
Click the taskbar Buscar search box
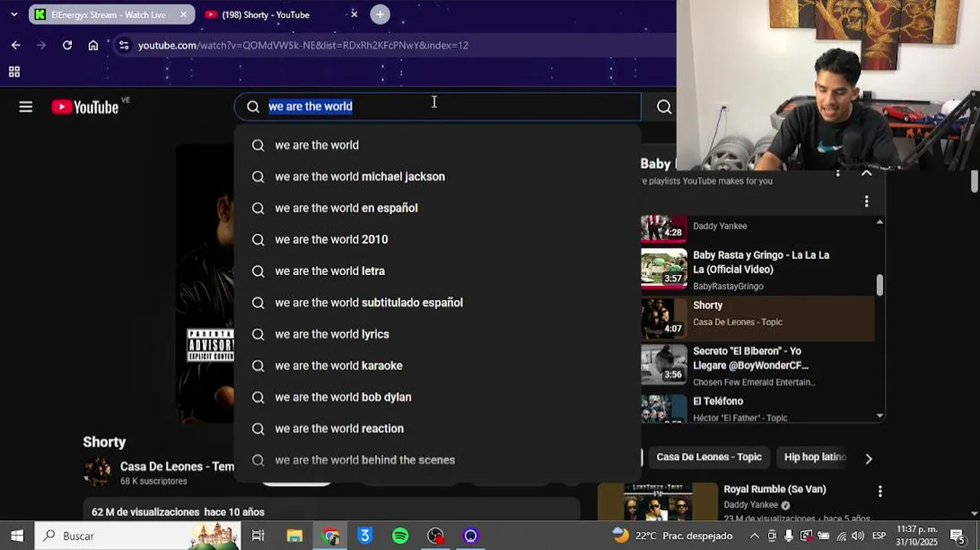click(137, 535)
